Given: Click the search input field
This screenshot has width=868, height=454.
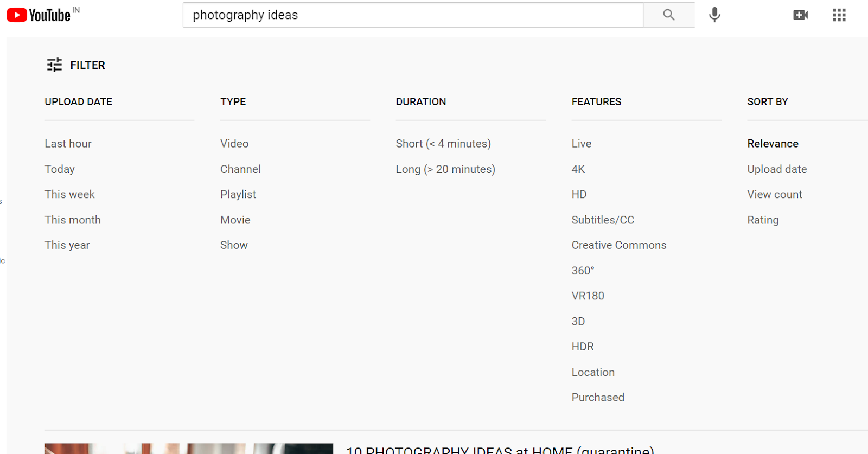Looking at the screenshot, I should pos(412,15).
